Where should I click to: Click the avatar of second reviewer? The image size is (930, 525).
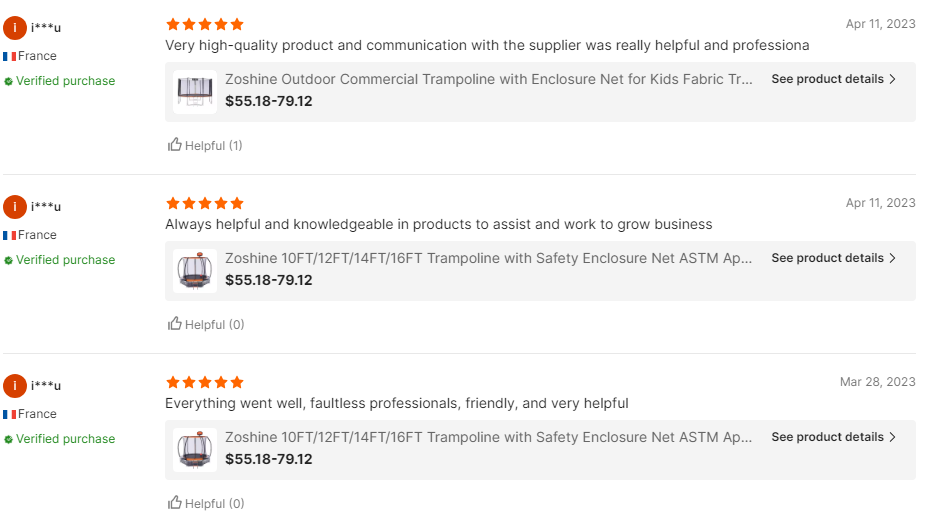coord(15,207)
